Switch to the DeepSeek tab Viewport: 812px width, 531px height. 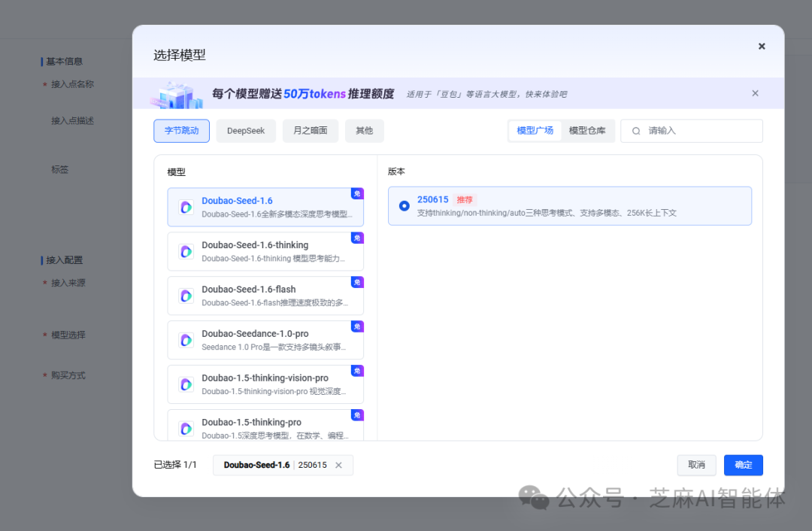click(x=245, y=131)
